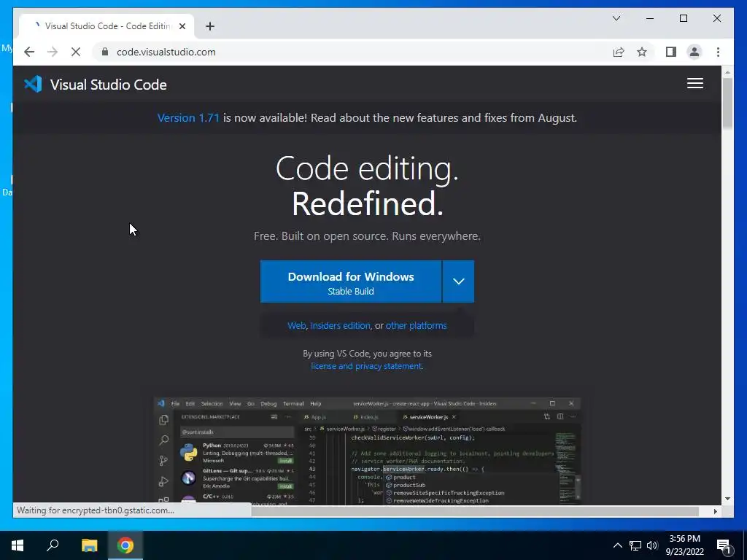
Task: Open the Insiders edition link
Action: tap(340, 326)
